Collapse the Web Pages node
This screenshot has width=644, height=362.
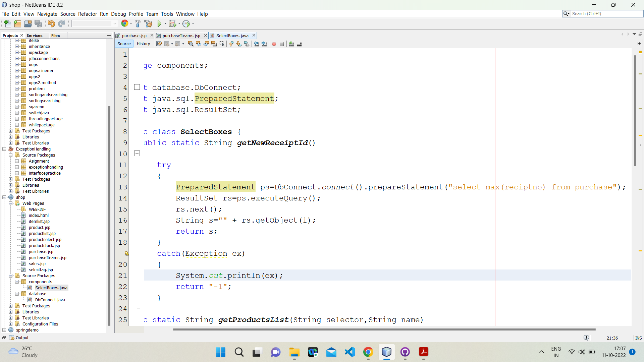[10, 203]
